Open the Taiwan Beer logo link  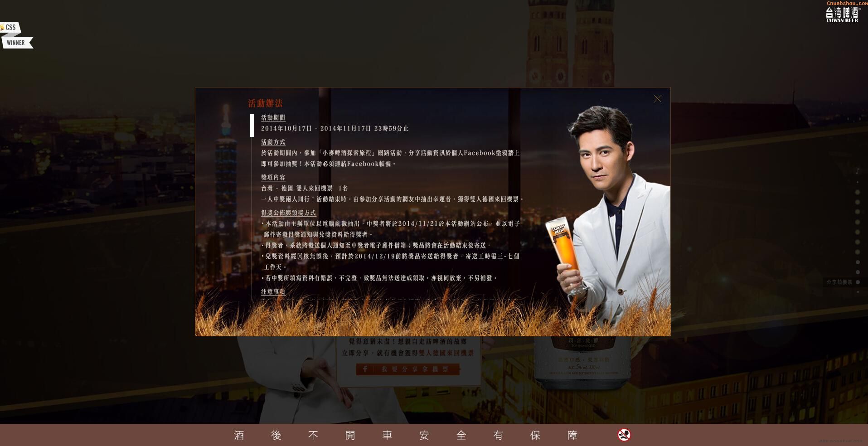click(x=842, y=15)
